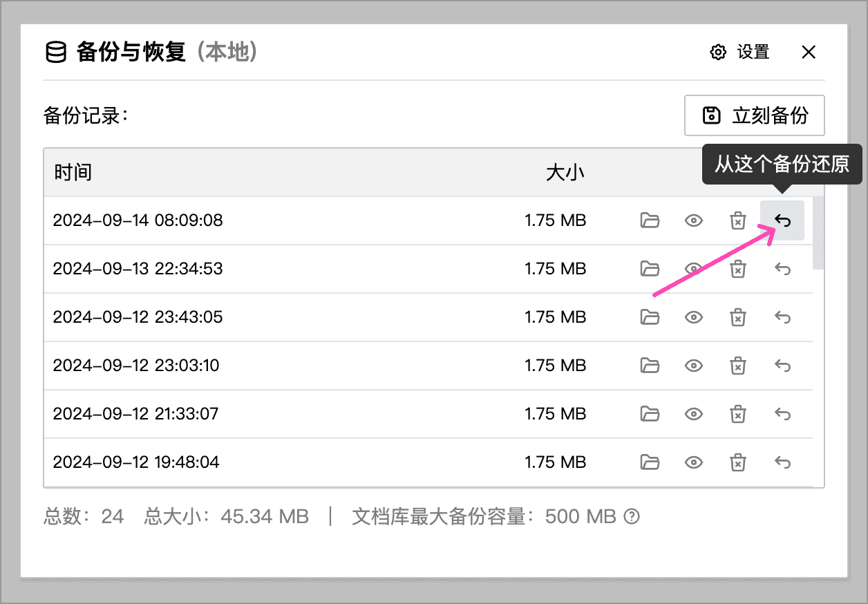Select the row dated 2024-09-12 19:48:04
This screenshot has width=868, height=604.
click(428, 462)
